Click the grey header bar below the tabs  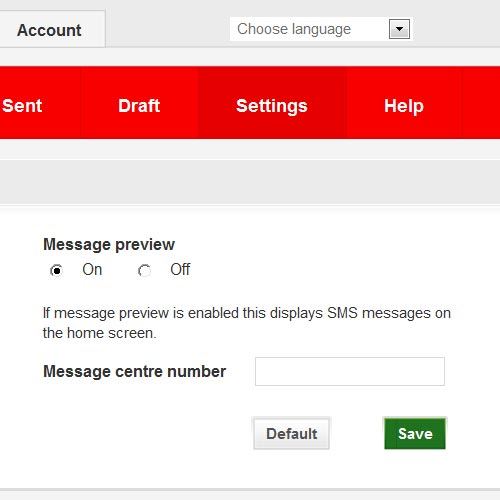click(x=250, y=182)
